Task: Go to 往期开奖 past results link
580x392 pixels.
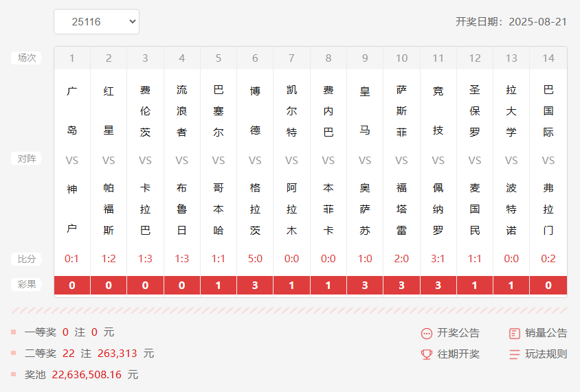Action: point(458,354)
